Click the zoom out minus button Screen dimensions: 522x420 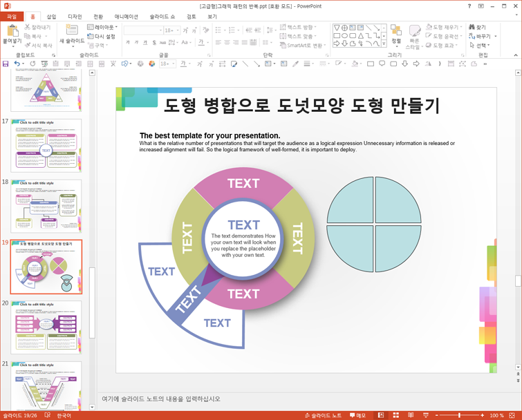[436, 415]
